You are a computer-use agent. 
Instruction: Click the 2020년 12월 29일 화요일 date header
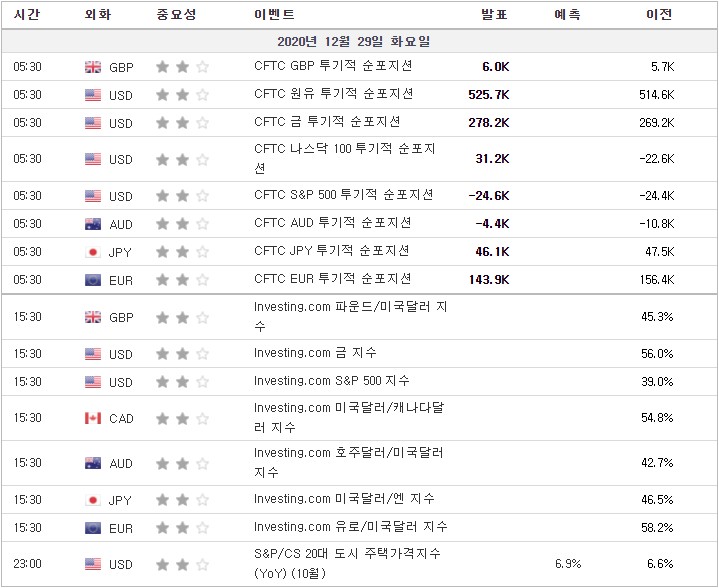[354, 42]
